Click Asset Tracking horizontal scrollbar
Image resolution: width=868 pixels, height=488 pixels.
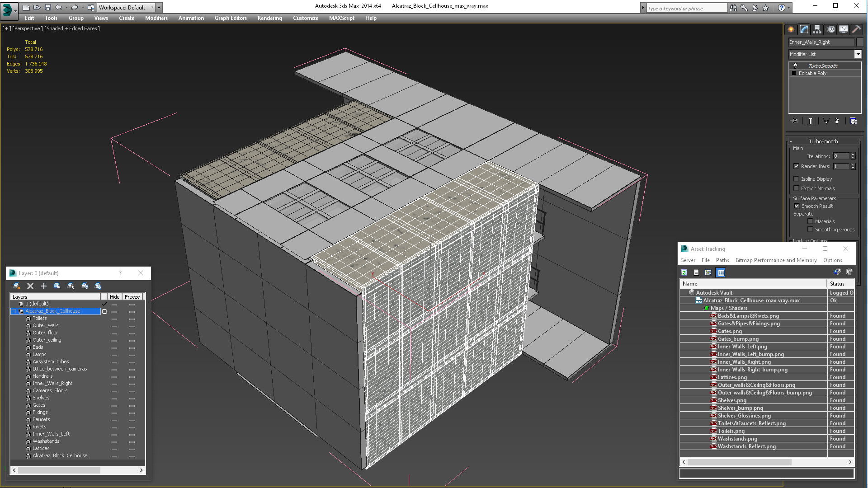click(x=740, y=462)
